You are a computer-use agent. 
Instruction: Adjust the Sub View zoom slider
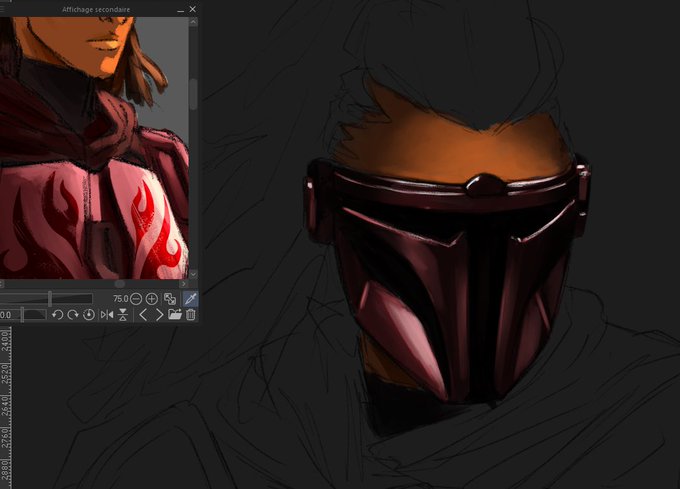(x=46, y=298)
